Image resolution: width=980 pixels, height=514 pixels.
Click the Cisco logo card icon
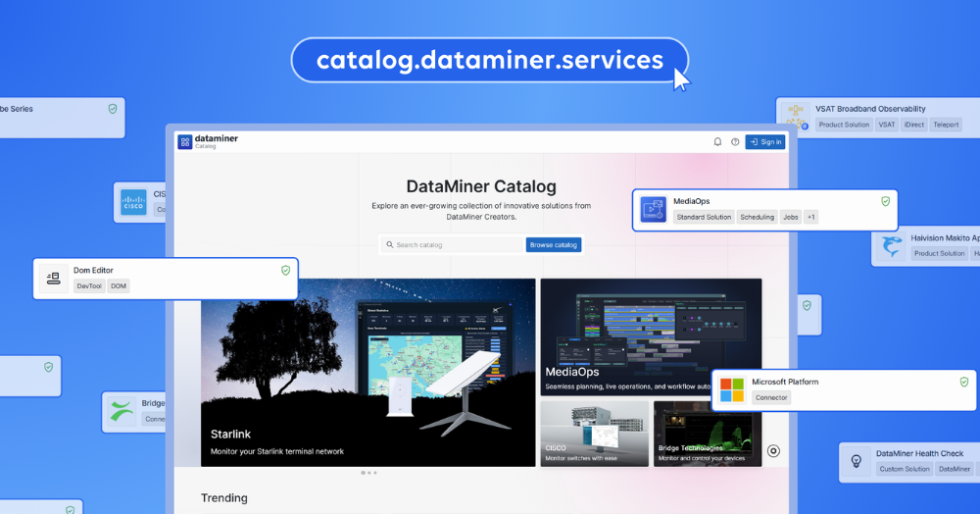(133, 203)
